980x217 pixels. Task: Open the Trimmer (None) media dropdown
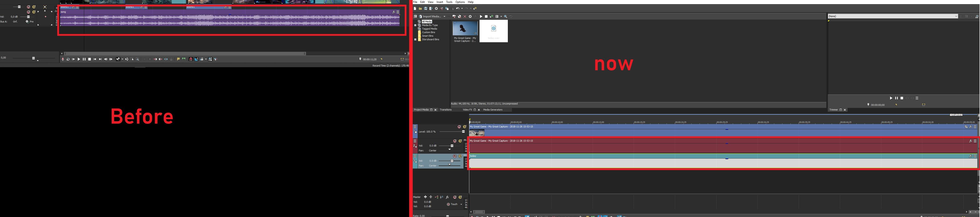pyautogui.click(x=956, y=16)
